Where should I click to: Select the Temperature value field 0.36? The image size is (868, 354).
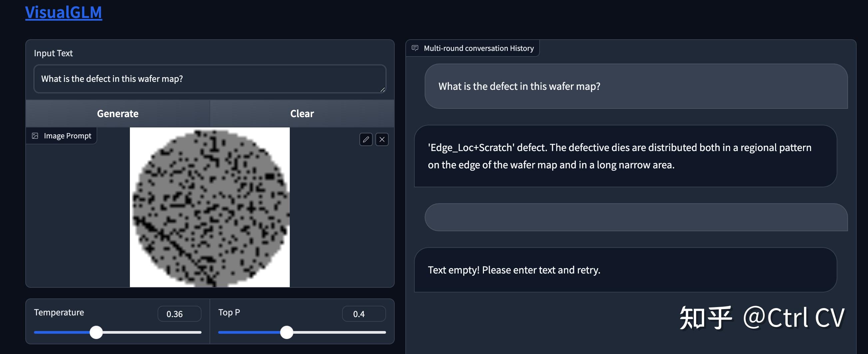click(179, 314)
